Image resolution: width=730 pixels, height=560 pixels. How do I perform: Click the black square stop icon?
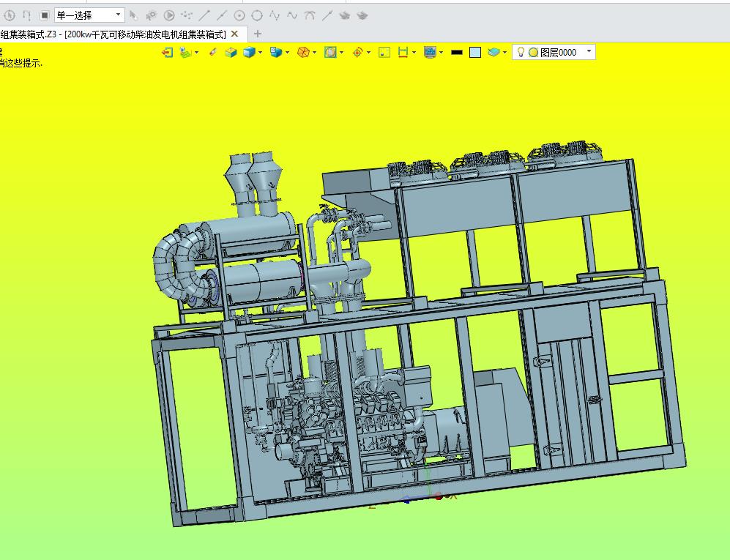(44, 15)
